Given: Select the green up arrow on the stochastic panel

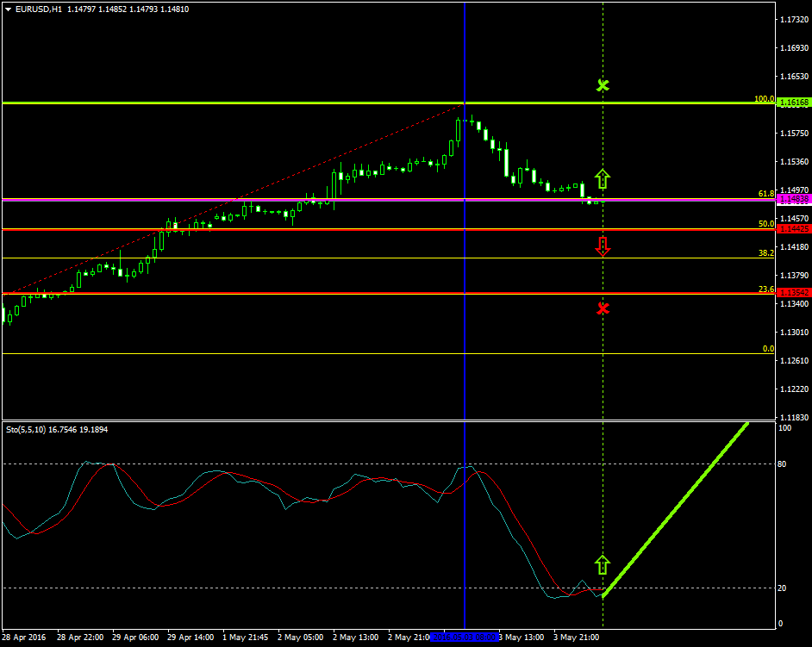Looking at the screenshot, I should click(603, 564).
